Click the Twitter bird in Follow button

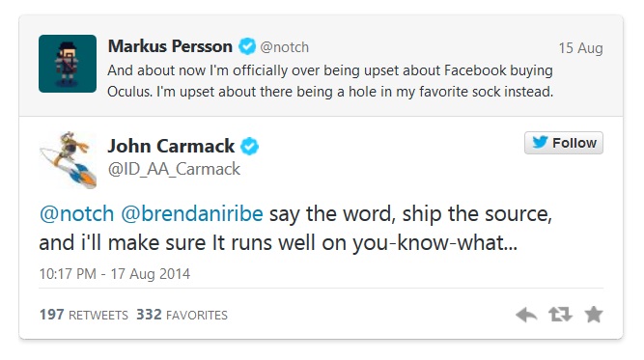click(x=540, y=142)
